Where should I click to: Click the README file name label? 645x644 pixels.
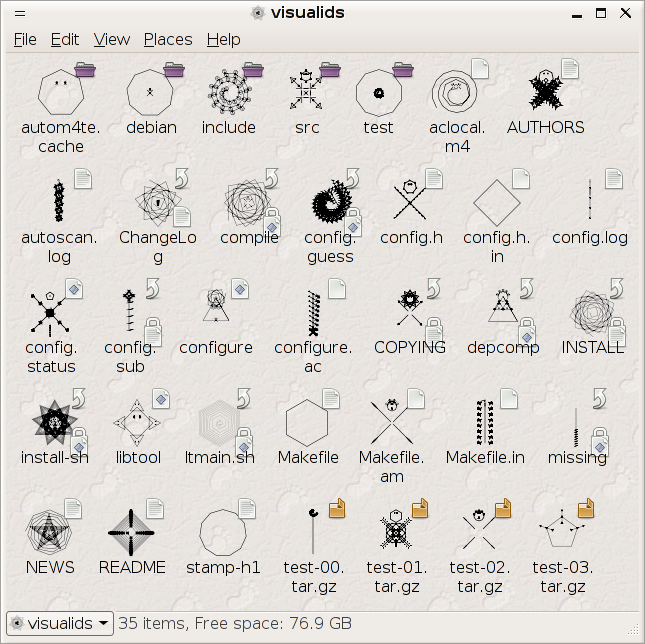click(x=132, y=568)
